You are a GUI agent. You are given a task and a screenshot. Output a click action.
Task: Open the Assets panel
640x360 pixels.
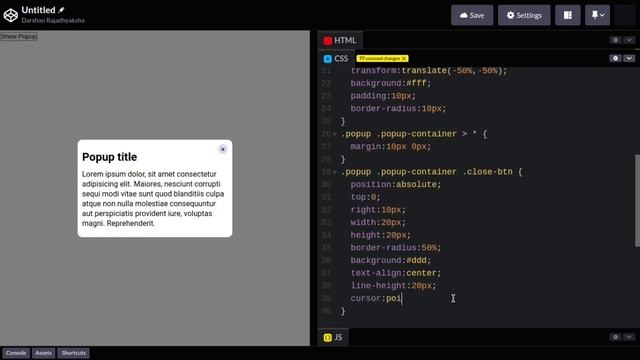[x=43, y=353]
